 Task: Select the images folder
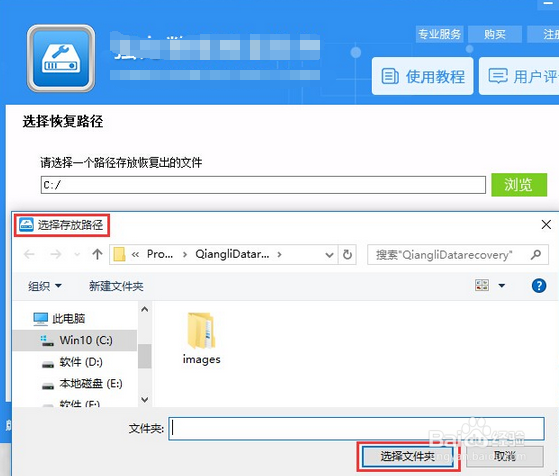(x=201, y=338)
